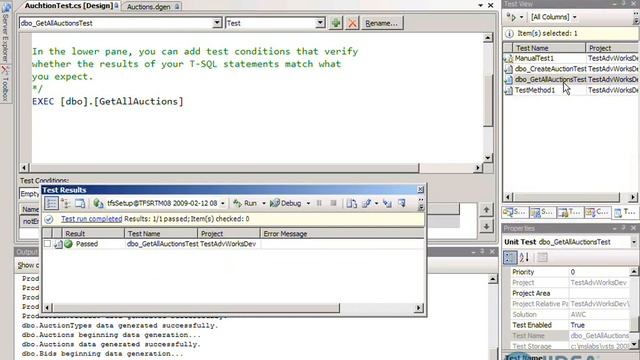Click the info icon beside Item(s) selected
The width and height of the screenshot is (640, 360).
(x=509, y=33)
